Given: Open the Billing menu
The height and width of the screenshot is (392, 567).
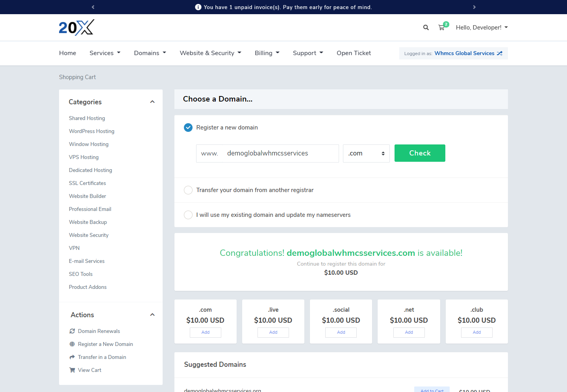Looking at the screenshot, I should (267, 53).
